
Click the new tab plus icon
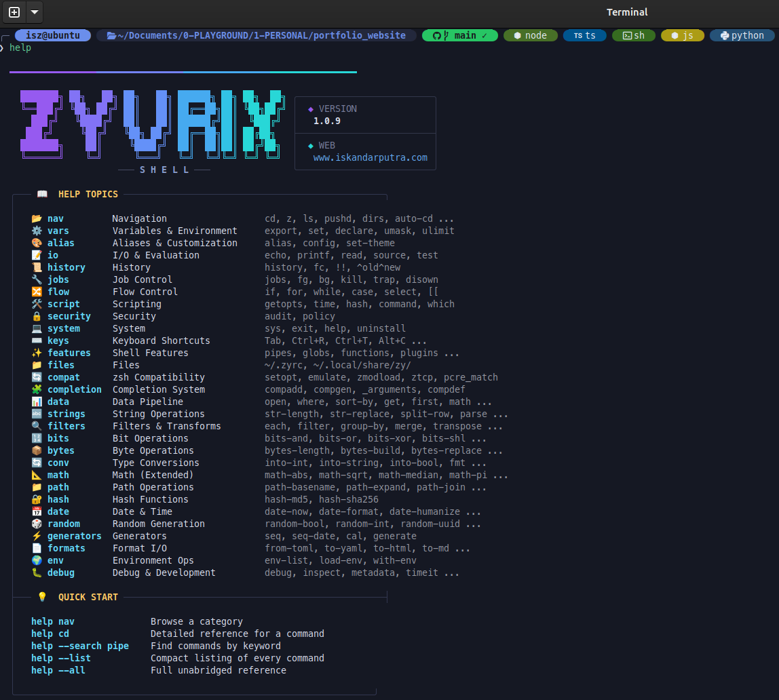[14, 12]
